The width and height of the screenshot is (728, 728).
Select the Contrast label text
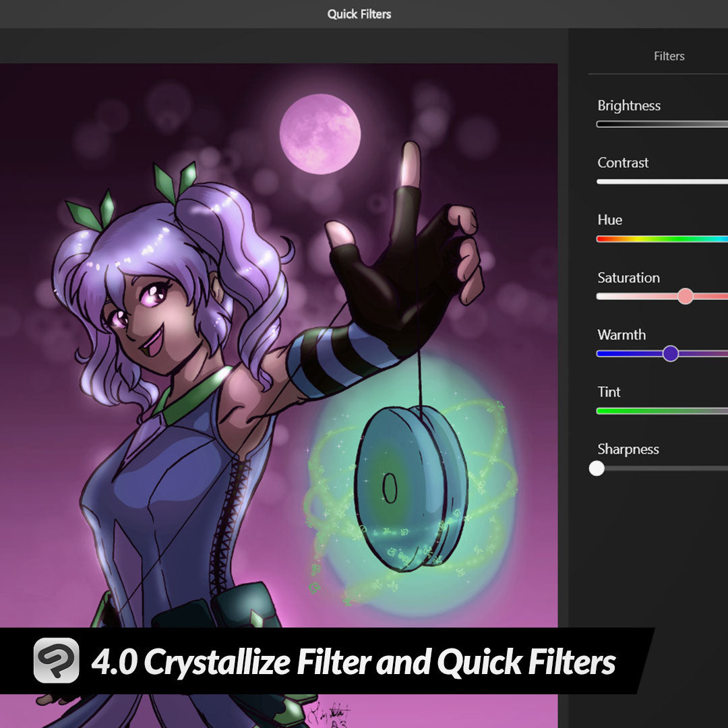tap(623, 163)
